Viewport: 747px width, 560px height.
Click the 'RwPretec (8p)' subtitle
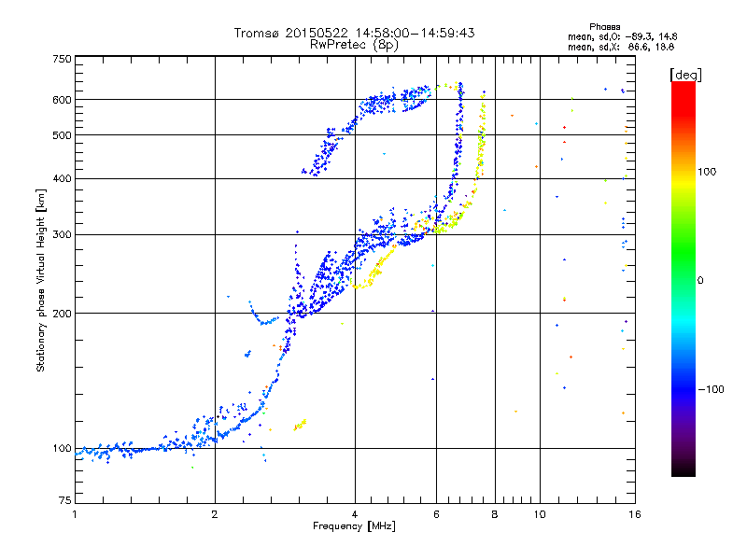pos(354,45)
